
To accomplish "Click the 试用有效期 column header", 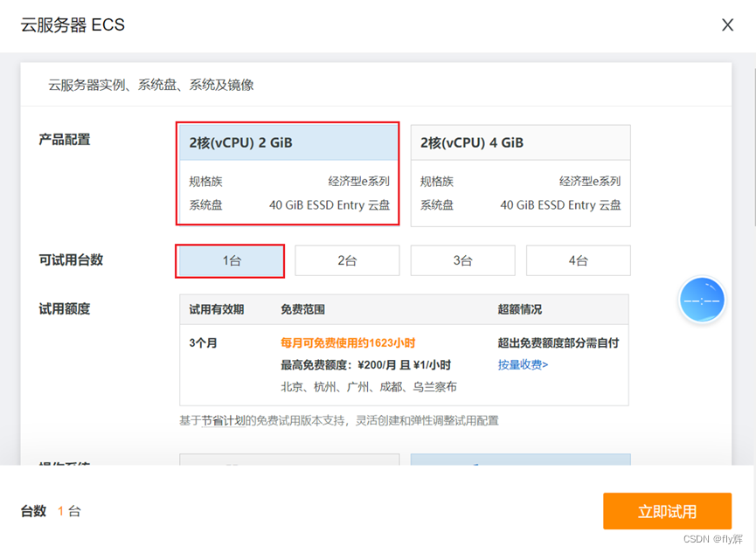I will [x=216, y=309].
